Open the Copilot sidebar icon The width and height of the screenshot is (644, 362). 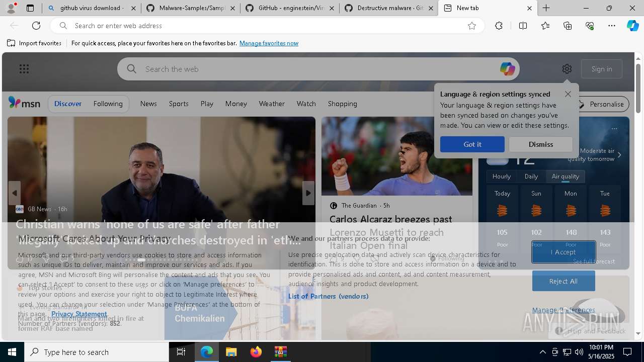tap(633, 26)
